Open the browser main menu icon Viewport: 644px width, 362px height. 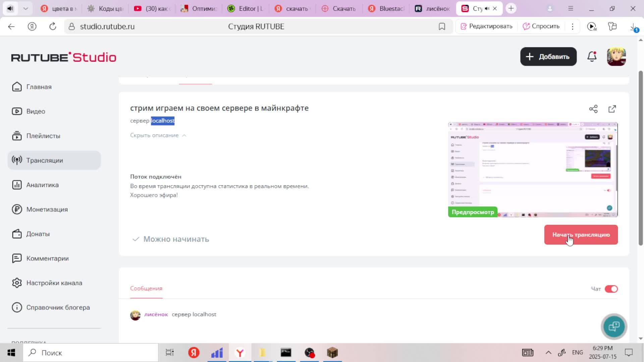(x=571, y=8)
